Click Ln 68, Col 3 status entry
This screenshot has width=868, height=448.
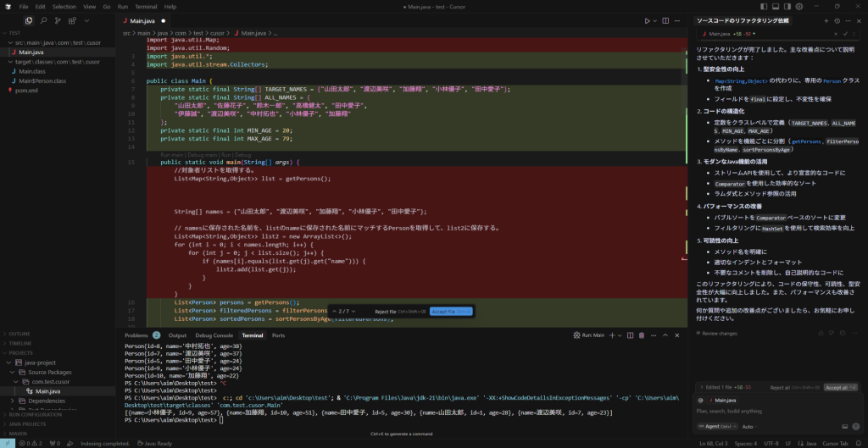(x=714, y=443)
